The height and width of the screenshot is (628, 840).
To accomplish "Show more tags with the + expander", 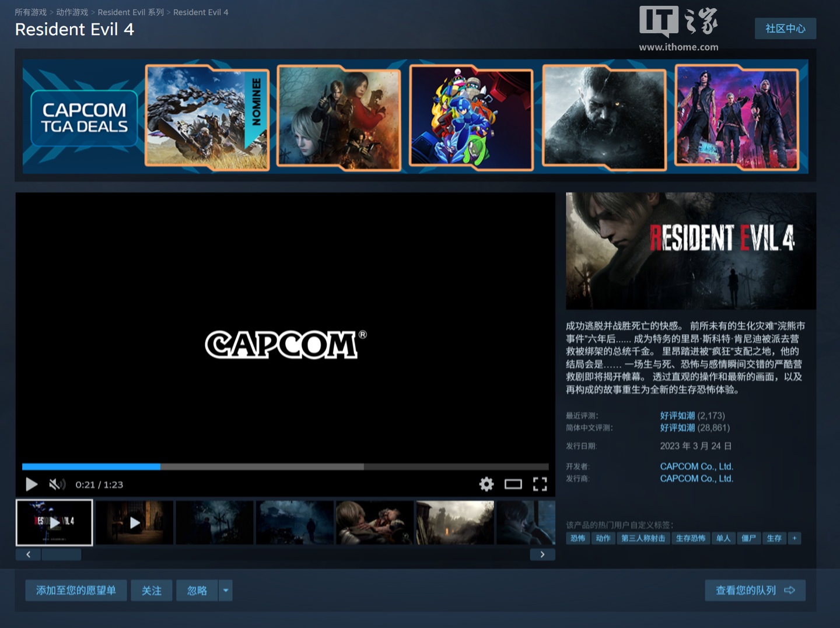I will tap(794, 538).
